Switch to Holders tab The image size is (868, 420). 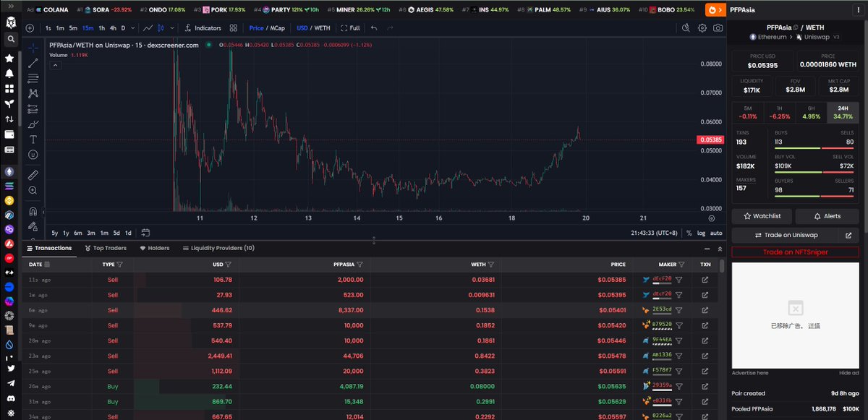(x=155, y=248)
